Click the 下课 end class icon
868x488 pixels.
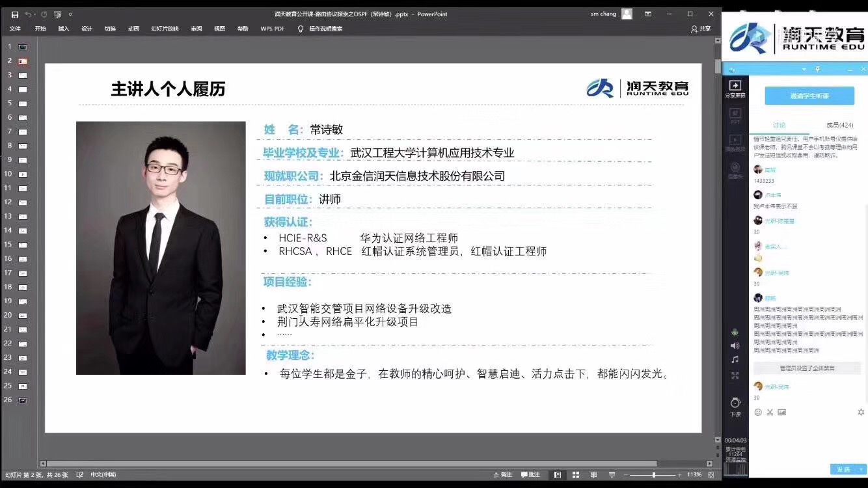click(735, 405)
